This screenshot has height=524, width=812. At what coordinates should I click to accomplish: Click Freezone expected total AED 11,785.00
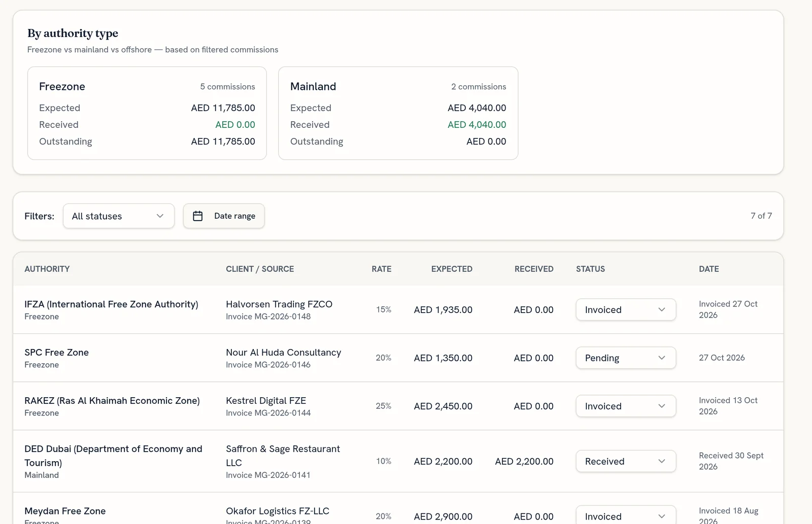[x=223, y=108]
